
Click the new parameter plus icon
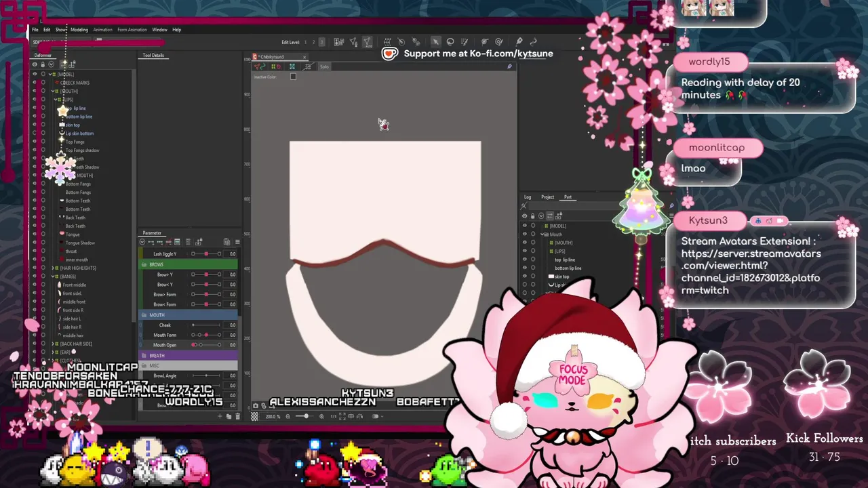point(220,415)
